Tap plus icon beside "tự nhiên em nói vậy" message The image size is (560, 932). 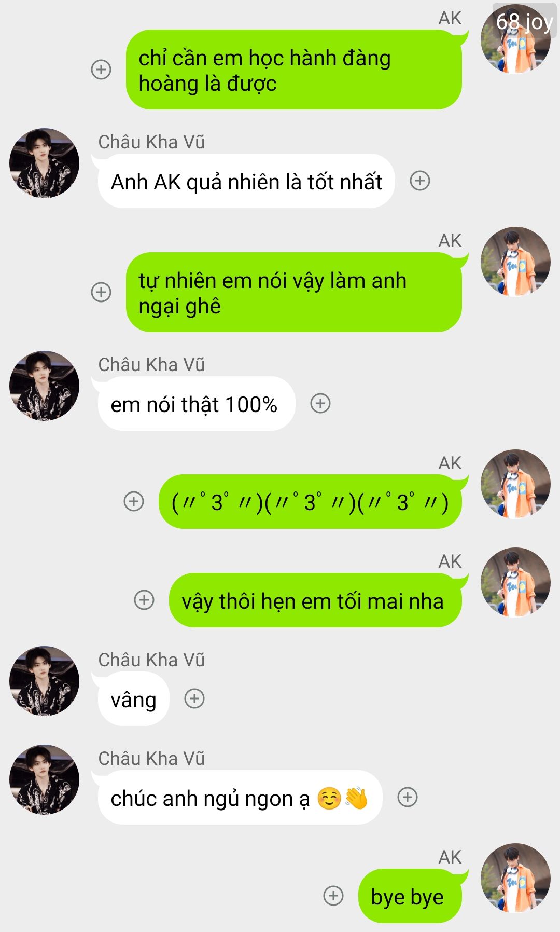[101, 292]
